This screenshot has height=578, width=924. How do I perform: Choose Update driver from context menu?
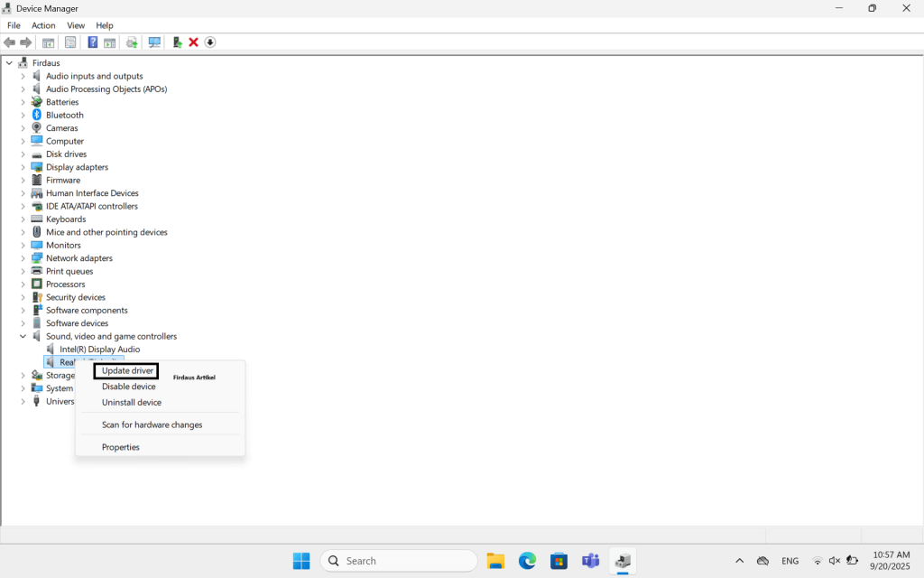(x=127, y=371)
